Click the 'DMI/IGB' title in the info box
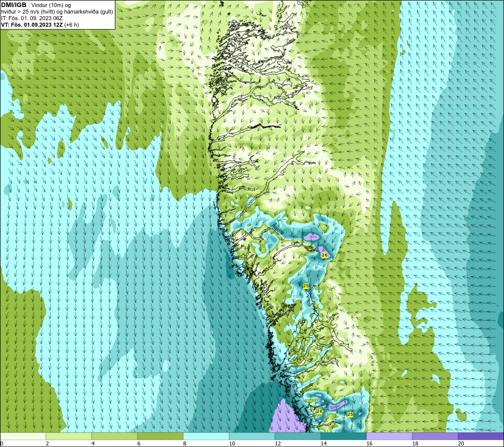This screenshot has height=447, width=504. tap(14, 5)
